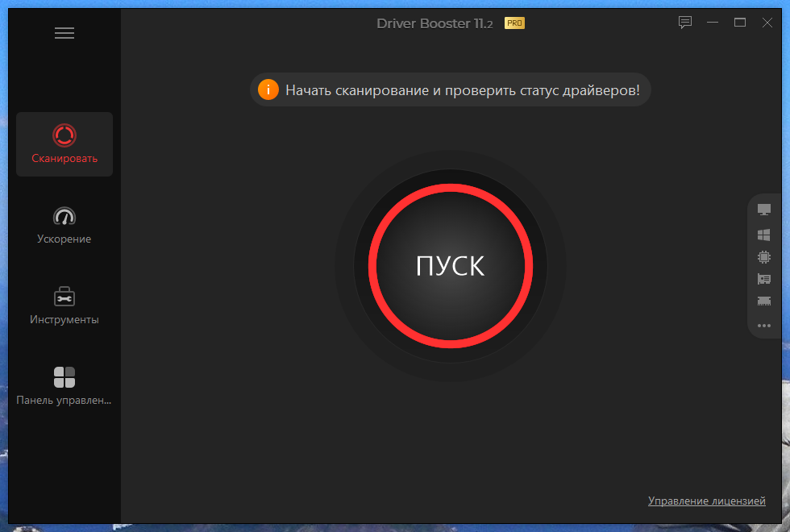Click the graphics card icon
This screenshot has height=532, width=790.
click(764, 279)
